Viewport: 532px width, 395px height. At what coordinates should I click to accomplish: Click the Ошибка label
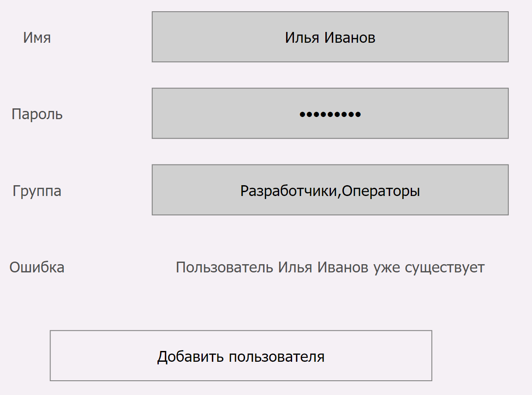tap(37, 267)
